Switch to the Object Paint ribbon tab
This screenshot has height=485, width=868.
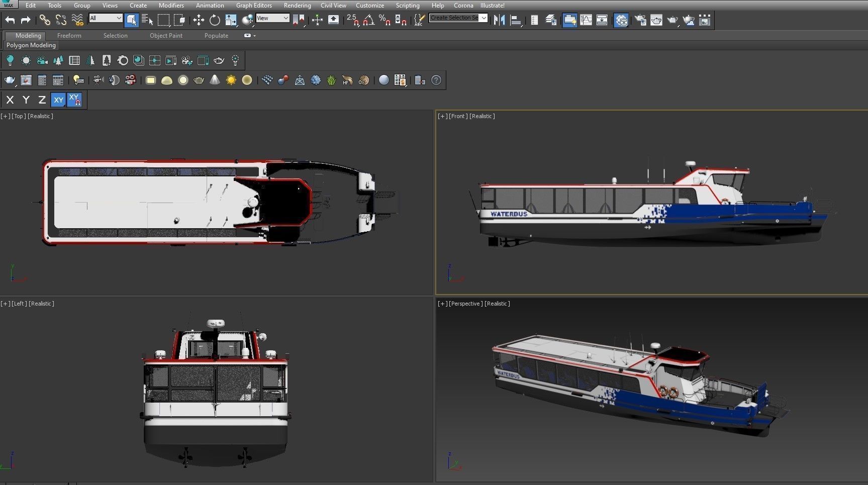[166, 36]
